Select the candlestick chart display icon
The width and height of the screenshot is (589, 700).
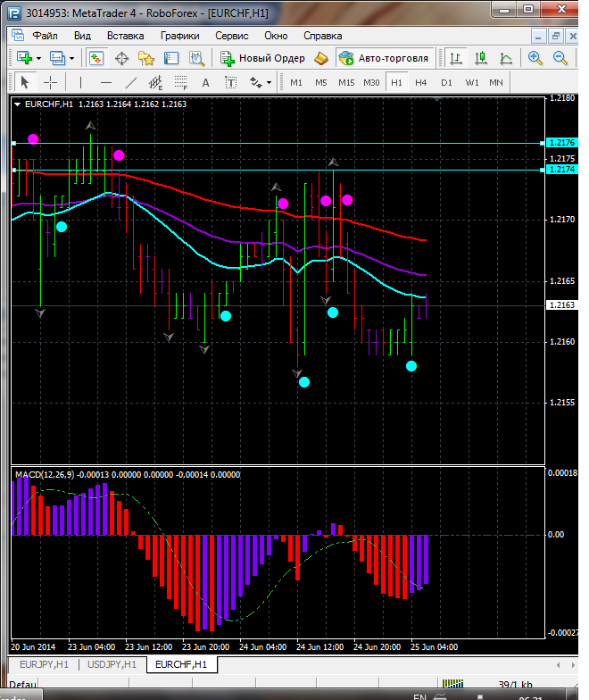tap(482, 58)
